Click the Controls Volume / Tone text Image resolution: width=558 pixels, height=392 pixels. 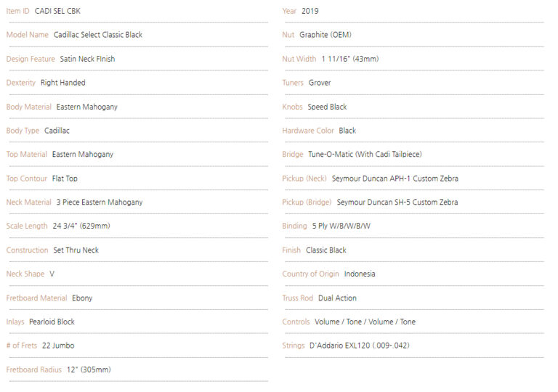(x=365, y=322)
